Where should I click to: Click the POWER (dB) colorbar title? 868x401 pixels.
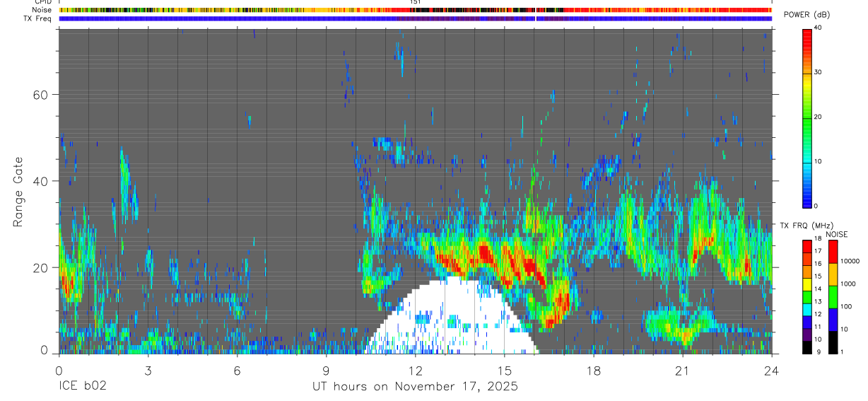pos(806,15)
